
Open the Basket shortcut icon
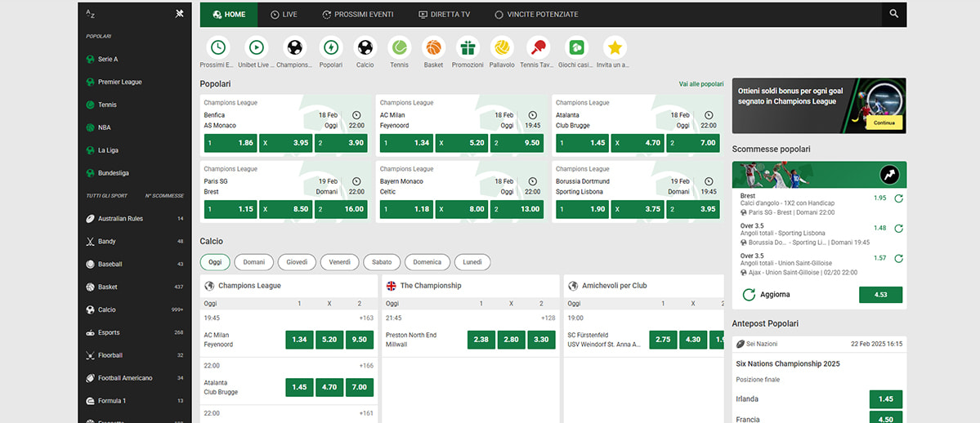click(x=433, y=47)
